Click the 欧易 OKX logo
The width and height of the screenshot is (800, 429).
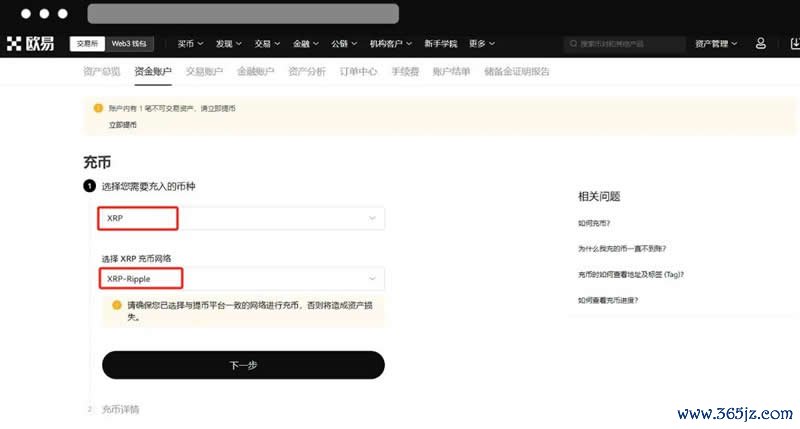31,43
